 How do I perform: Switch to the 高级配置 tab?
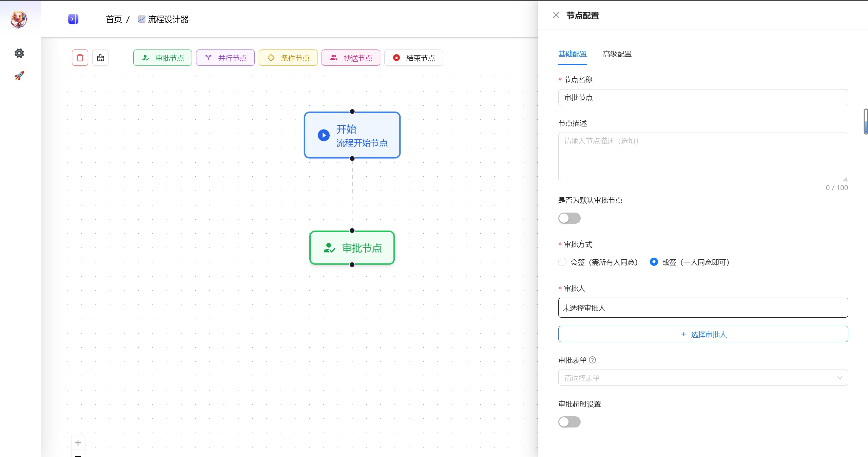coord(617,54)
